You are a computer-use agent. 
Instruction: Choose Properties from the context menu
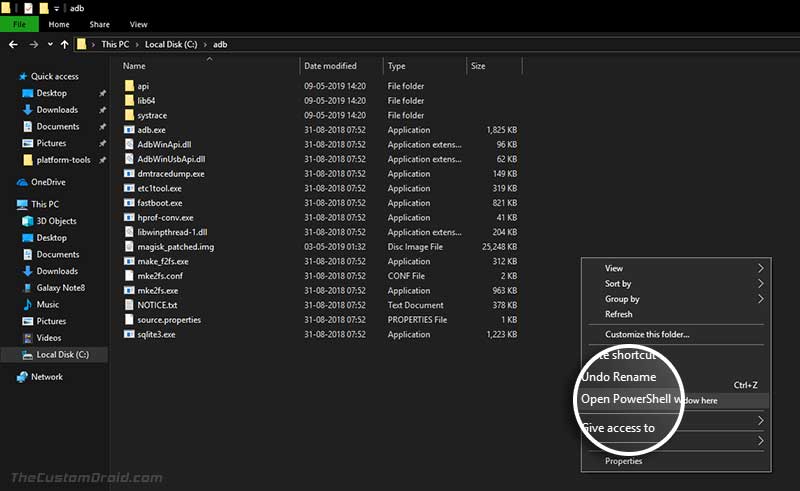tap(623, 461)
